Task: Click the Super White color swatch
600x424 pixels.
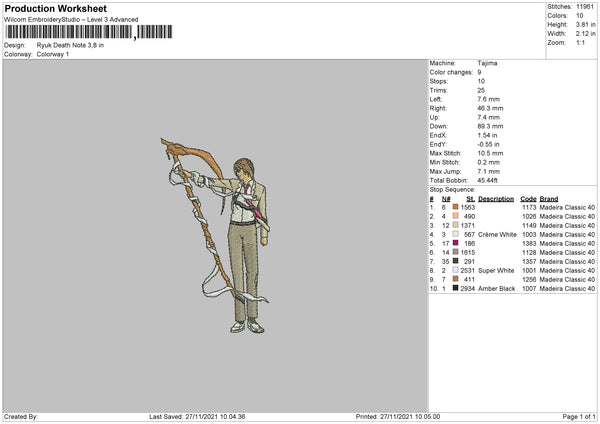Action: coord(455,270)
